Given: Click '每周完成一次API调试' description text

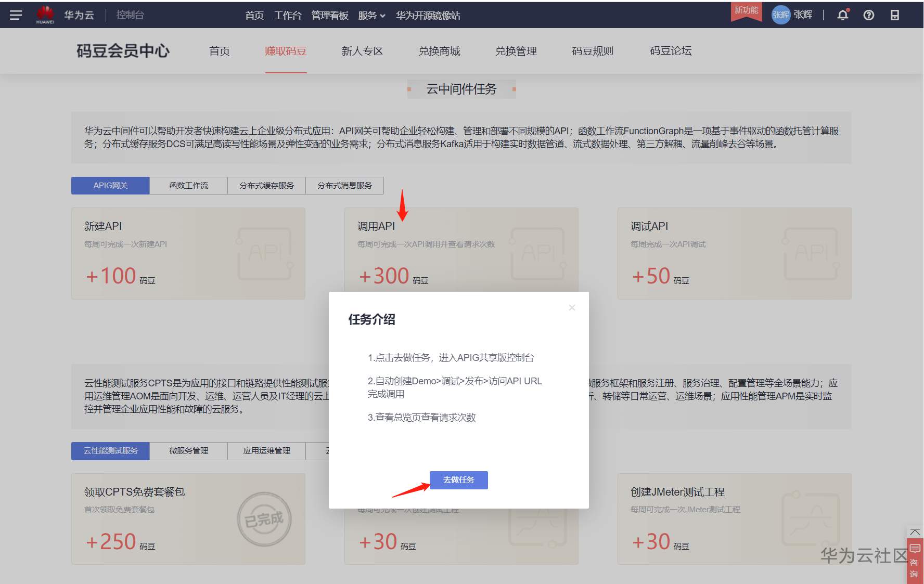Looking at the screenshot, I should tap(668, 244).
